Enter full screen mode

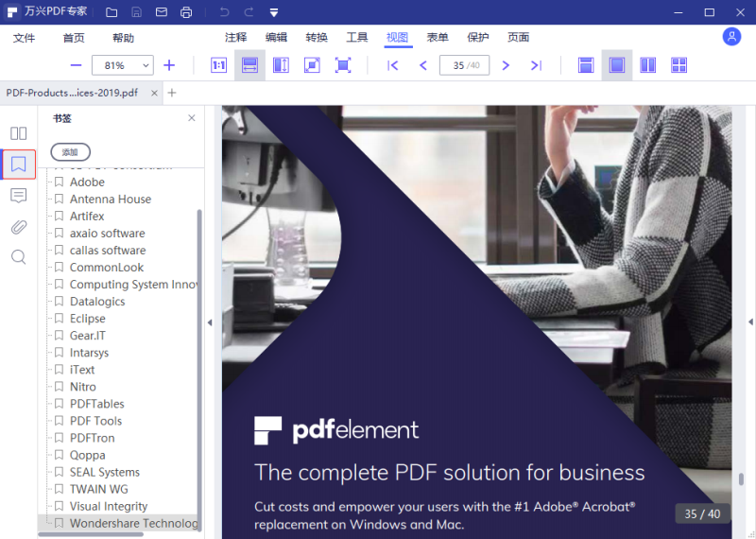coord(343,65)
